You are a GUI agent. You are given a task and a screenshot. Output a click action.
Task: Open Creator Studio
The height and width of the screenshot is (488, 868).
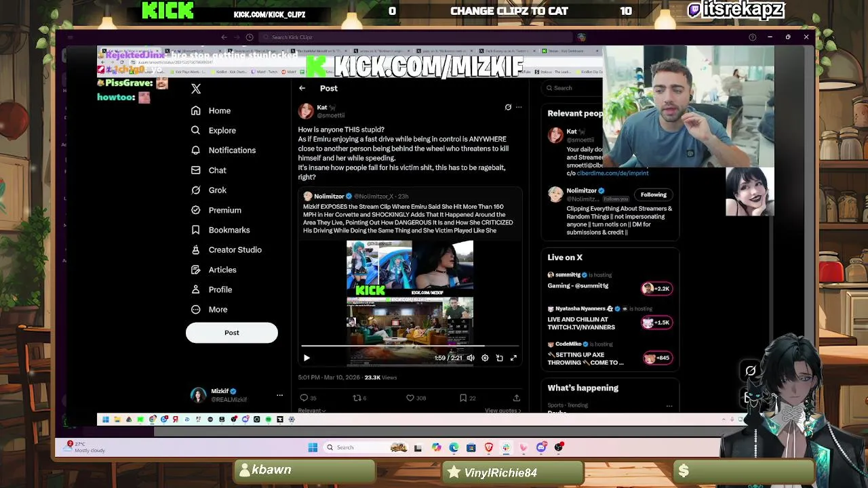pyautogui.click(x=226, y=249)
